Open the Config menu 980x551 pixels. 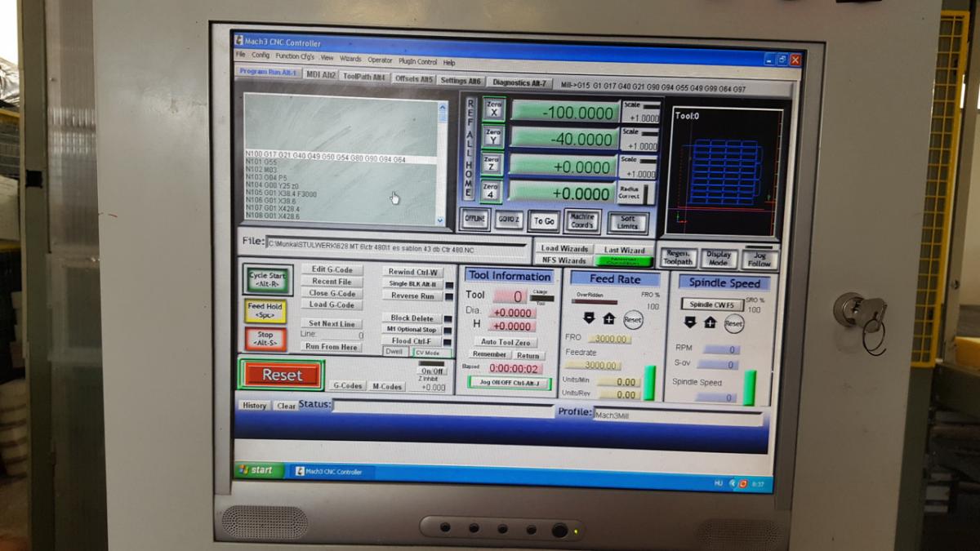click(x=261, y=55)
